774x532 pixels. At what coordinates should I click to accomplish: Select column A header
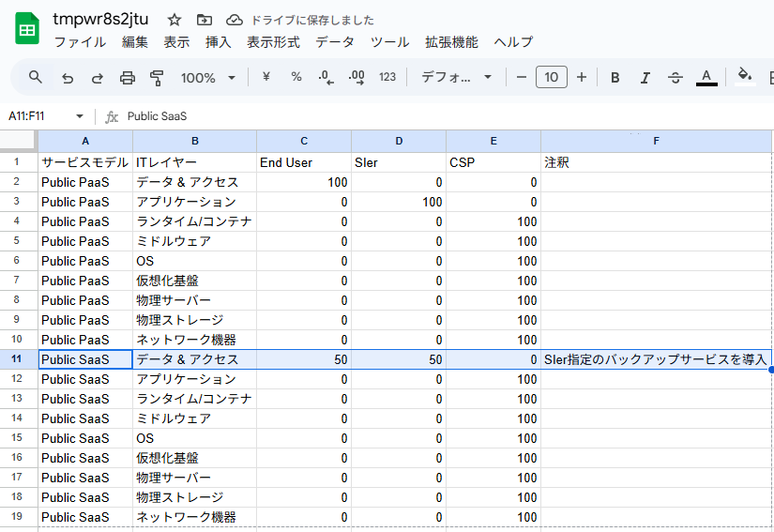pyautogui.click(x=85, y=141)
